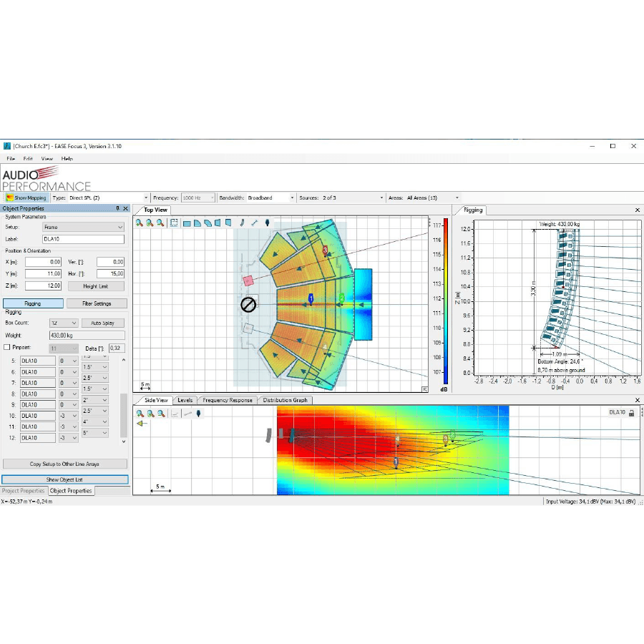The image size is (644, 644).
Task: Select the rectangular area shape tool in Top View
Action: pyautogui.click(x=187, y=223)
